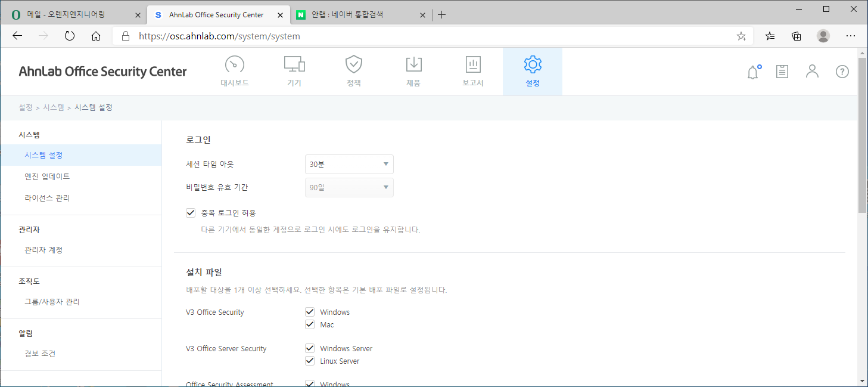
Task: Open browser settings ellipsis menu
Action: click(x=850, y=36)
